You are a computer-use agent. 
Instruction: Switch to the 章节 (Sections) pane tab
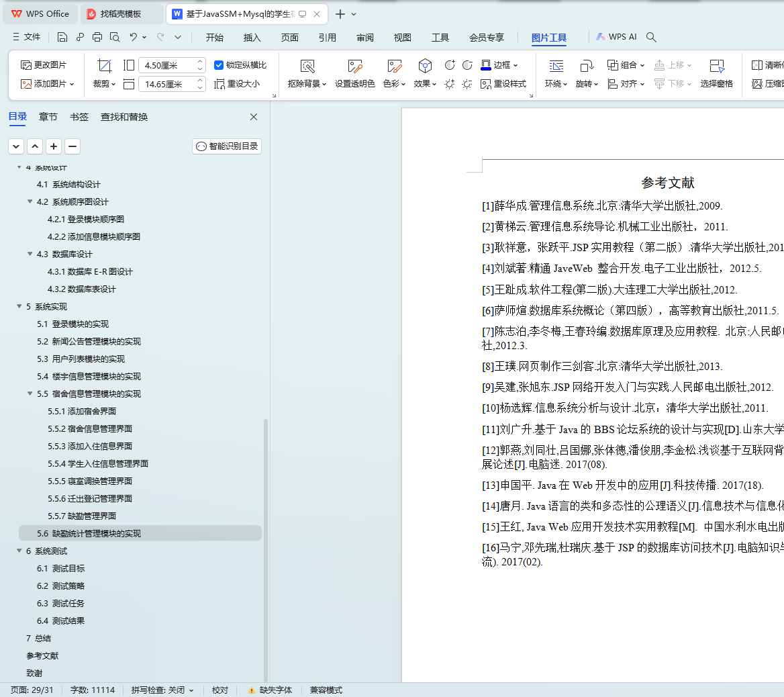(x=48, y=117)
